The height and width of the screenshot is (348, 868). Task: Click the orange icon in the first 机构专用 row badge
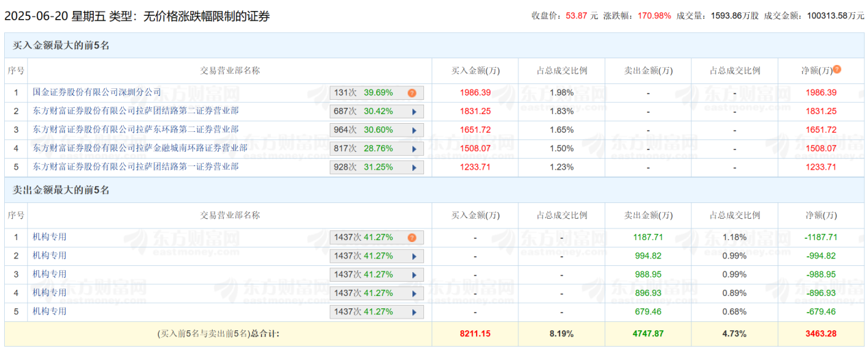[412, 238]
